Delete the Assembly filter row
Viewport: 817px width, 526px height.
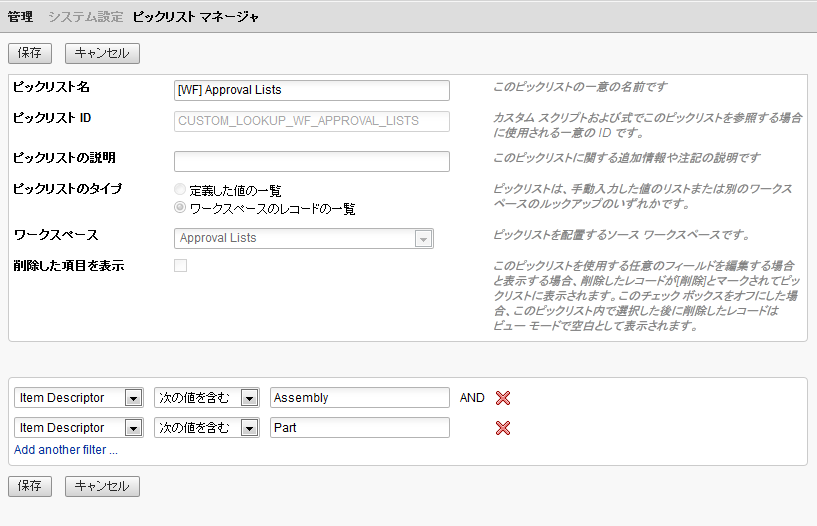503,398
